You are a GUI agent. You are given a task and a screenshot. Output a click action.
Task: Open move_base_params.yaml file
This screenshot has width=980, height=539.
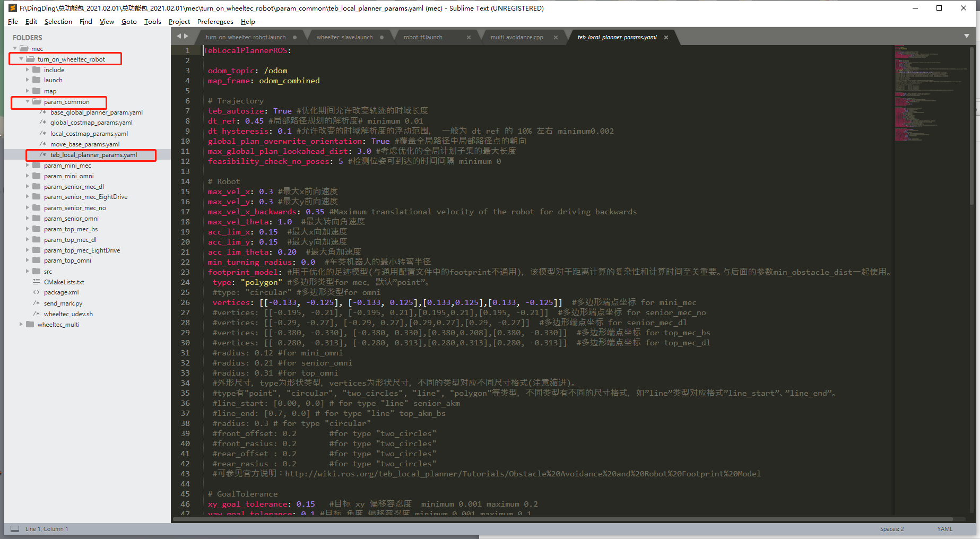pyautogui.click(x=85, y=144)
